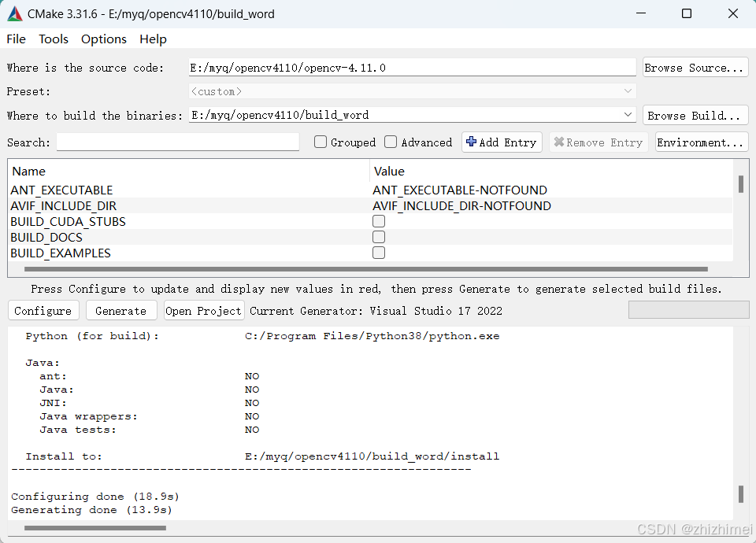Click the 'Generating done (13.9s)' log line

(91, 510)
